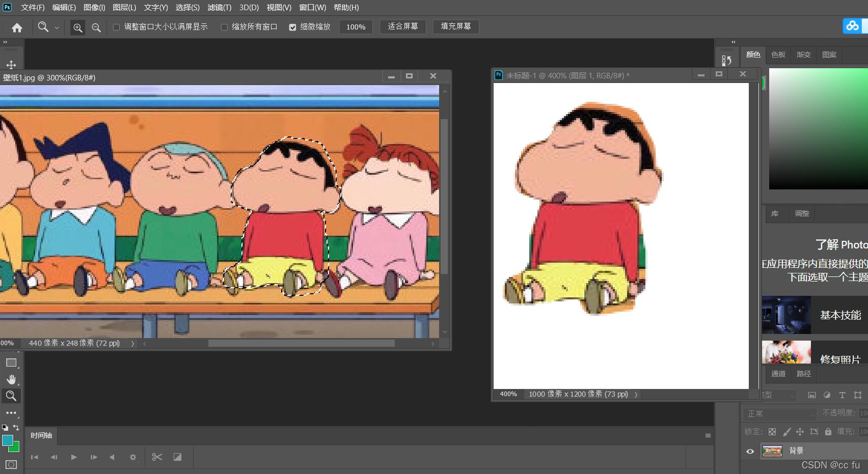
Task: Open the Edit Toolbar three-dots menu
Action: (x=11, y=412)
